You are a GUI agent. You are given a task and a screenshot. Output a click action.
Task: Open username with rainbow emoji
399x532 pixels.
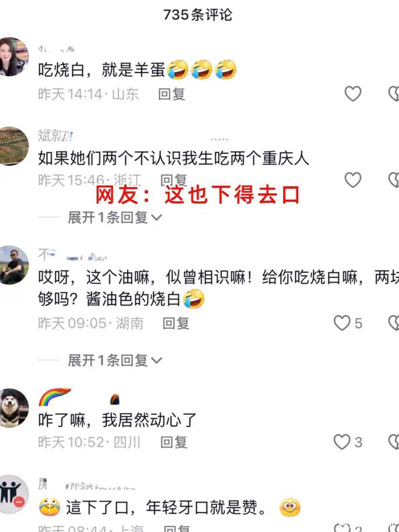coord(79,397)
